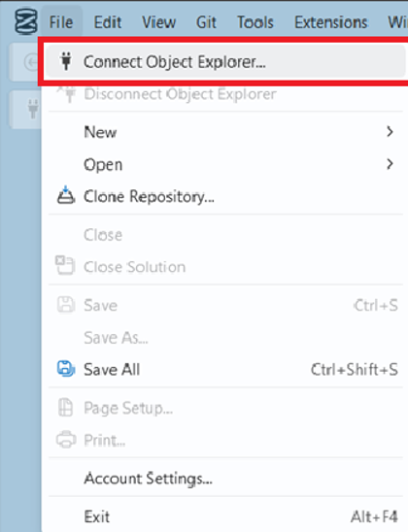Open the Git menu
Image resolution: width=408 pixels, height=532 pixels.
point(206,22)
